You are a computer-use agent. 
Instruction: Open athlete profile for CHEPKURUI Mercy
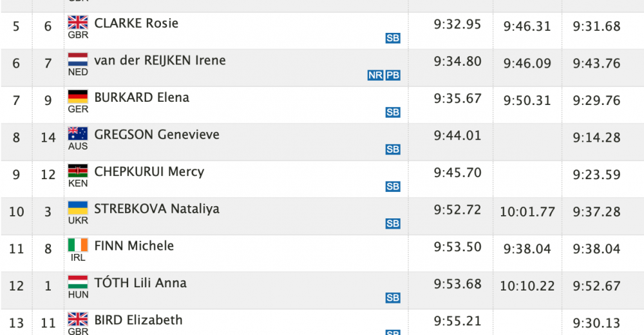tap(149, 172)
